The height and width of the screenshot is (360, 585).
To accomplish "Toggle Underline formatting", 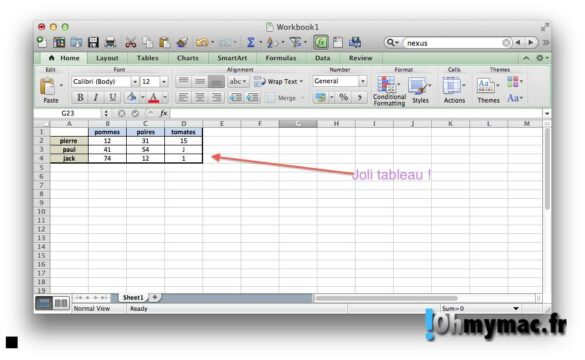I will (x=112, y=98).
